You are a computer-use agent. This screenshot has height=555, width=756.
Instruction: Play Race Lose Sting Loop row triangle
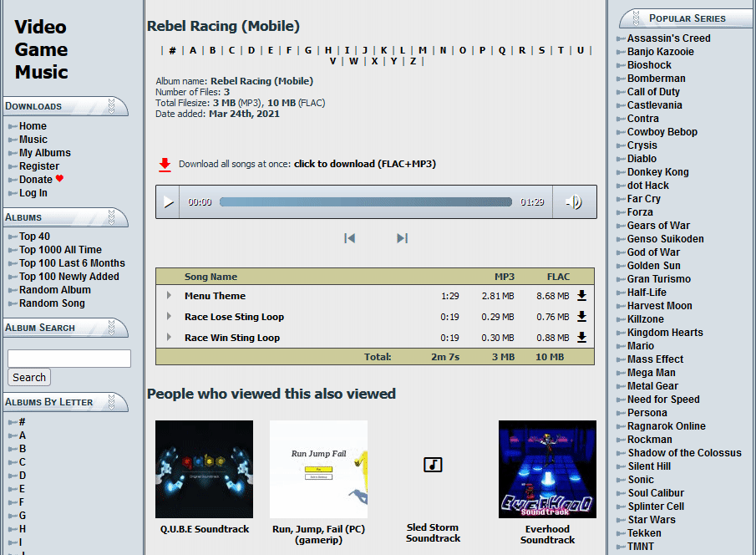coord(169,317)
